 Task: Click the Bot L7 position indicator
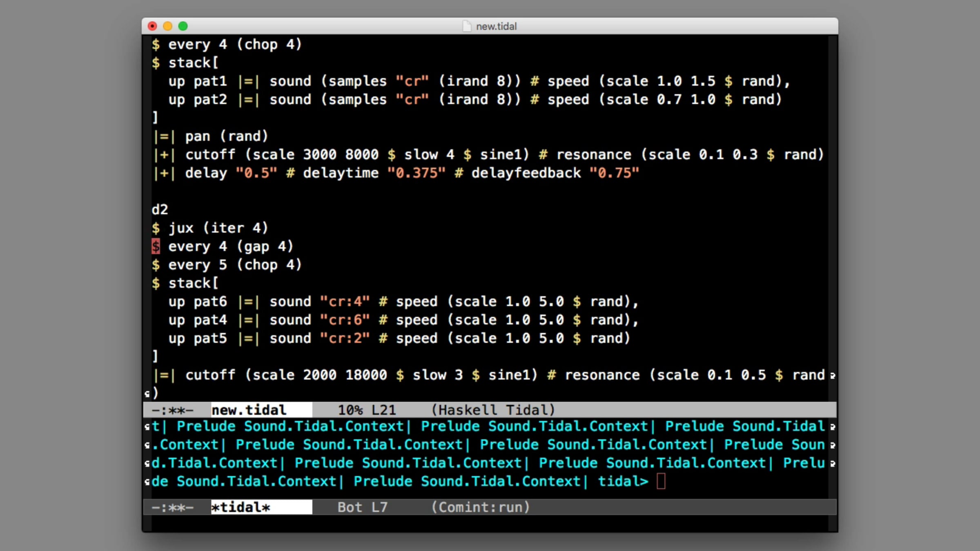pyautogui.click(x=362, y=507)
